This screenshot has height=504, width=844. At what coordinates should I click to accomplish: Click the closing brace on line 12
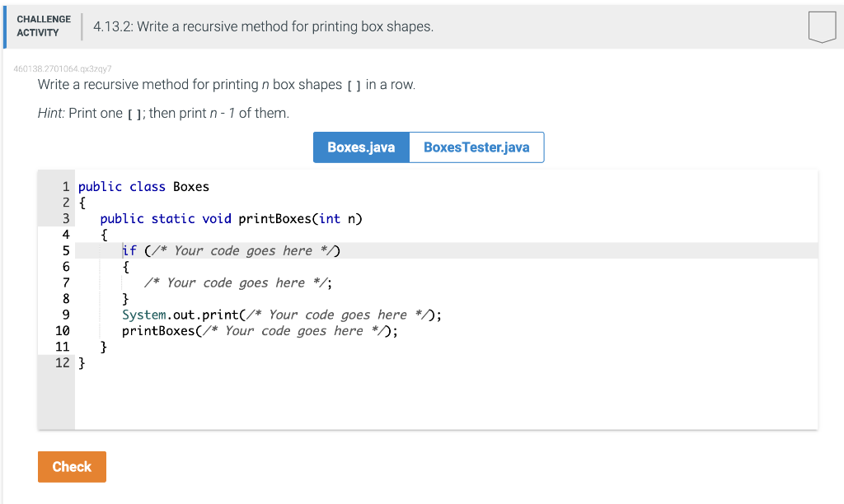click(82, 362)
